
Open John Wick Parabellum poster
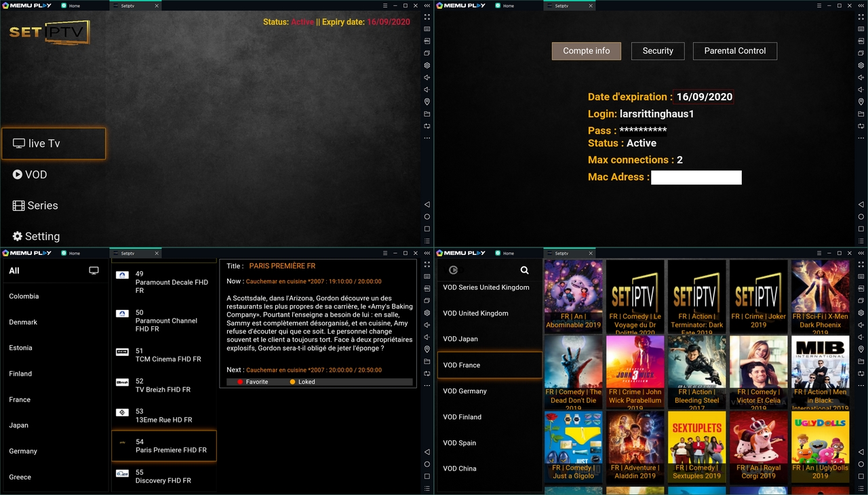click(635, 372)
